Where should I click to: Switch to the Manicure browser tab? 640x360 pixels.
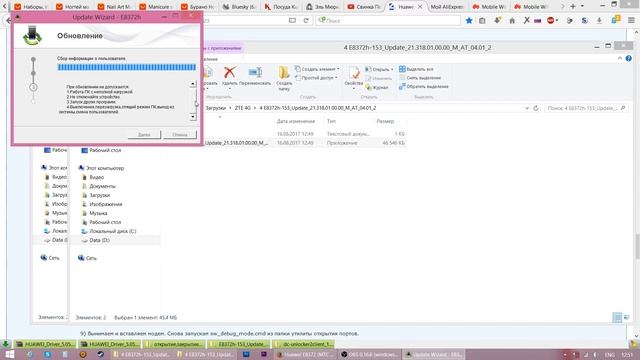coord(157,7)
